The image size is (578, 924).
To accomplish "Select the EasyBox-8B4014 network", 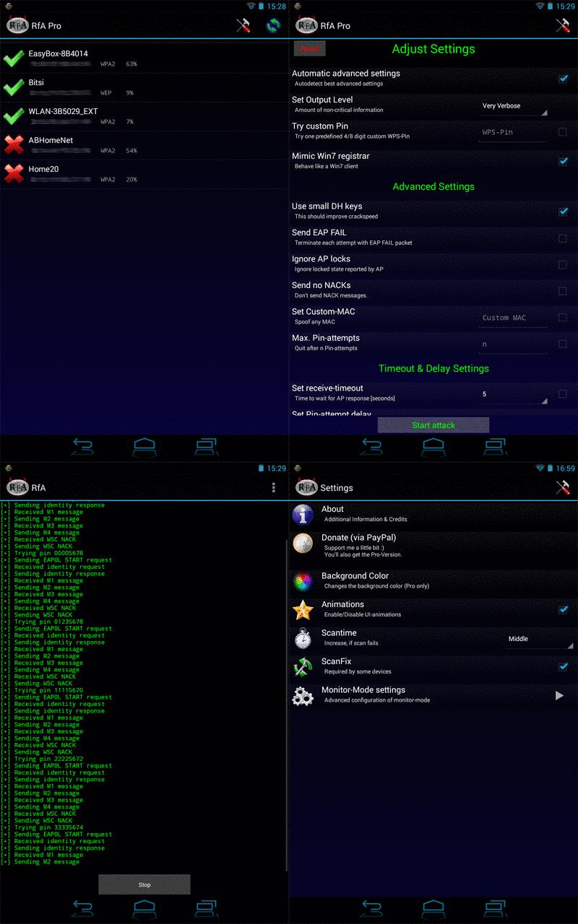I will click(144, 58).
